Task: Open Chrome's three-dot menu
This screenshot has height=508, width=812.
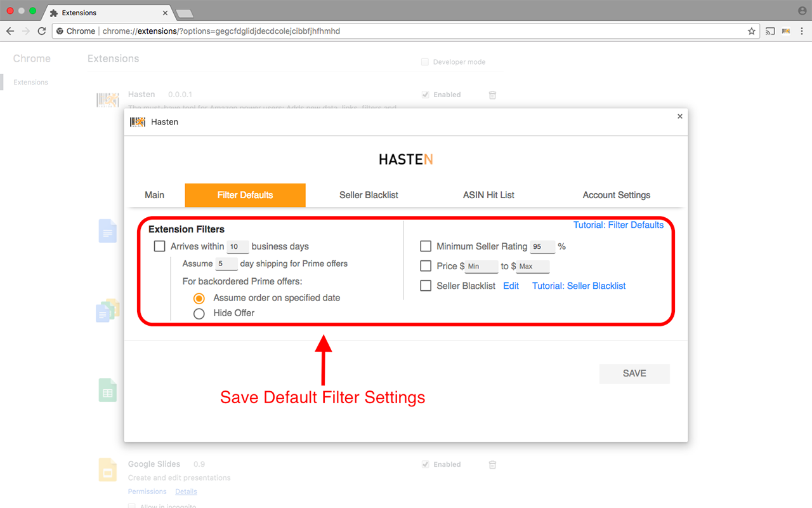Action: point(801,31)
